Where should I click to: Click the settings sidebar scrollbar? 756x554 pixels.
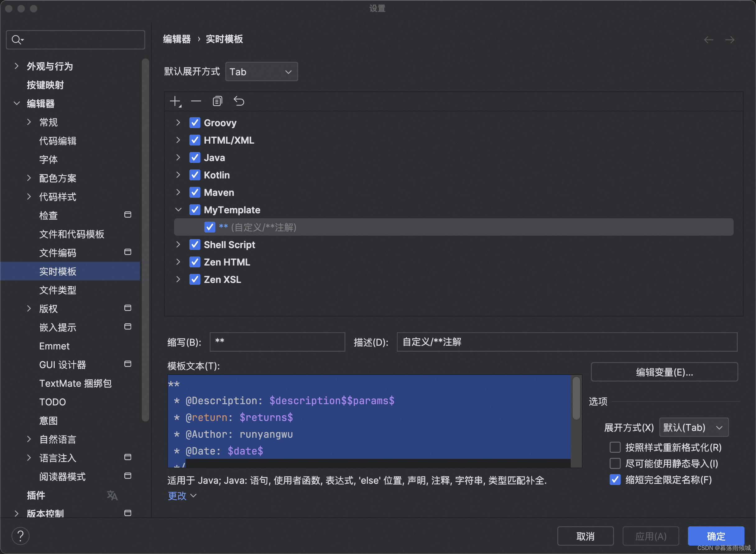145,240
